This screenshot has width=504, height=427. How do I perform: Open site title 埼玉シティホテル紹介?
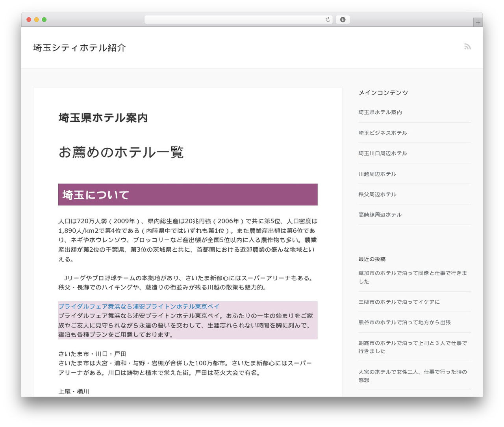click(80, 48)
